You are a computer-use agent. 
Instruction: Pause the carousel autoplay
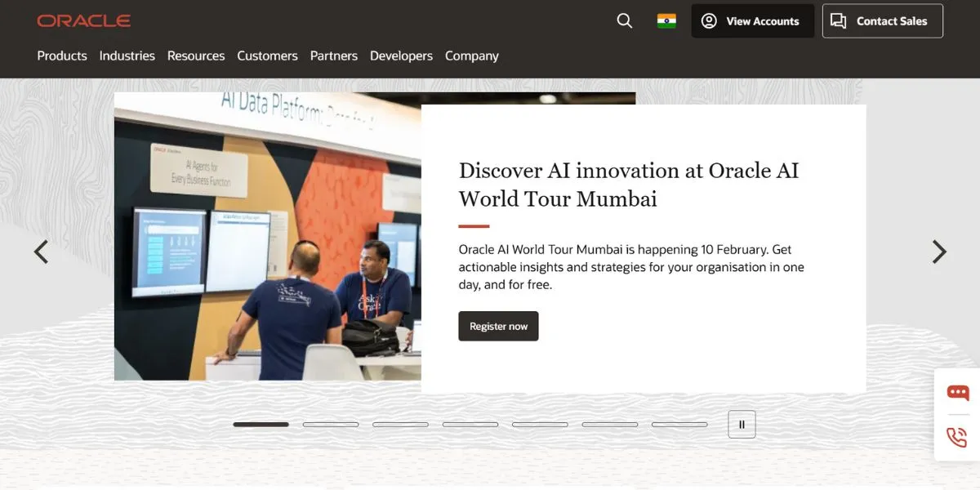742,425
